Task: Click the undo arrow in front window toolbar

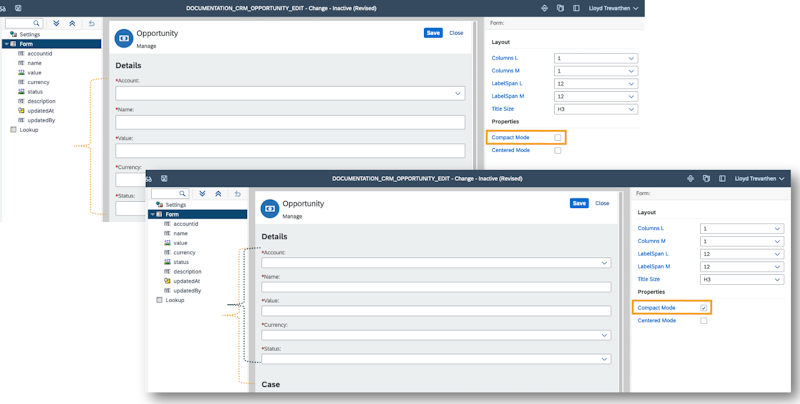Action: [x=237, y=193]
